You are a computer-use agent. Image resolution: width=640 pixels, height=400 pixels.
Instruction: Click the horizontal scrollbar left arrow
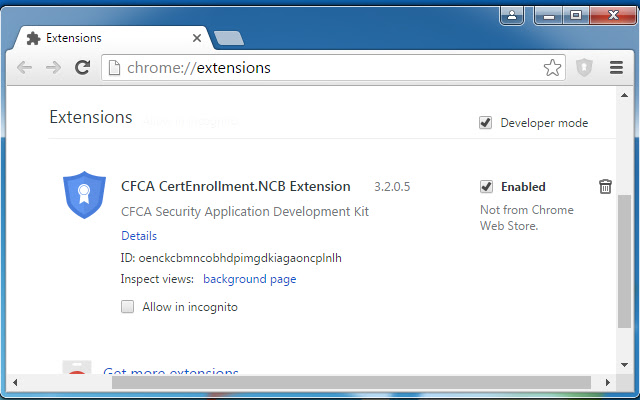point(15,382)
